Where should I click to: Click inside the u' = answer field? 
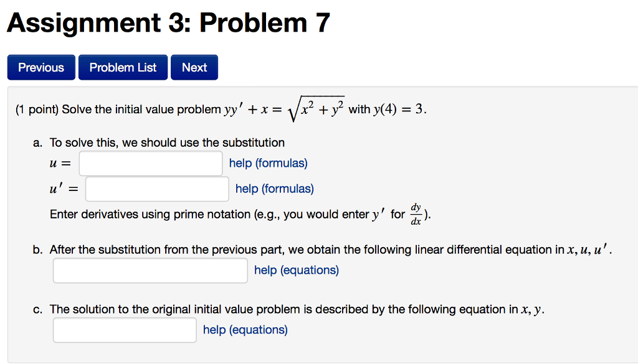pyautogui.click(x=156, y=188)
